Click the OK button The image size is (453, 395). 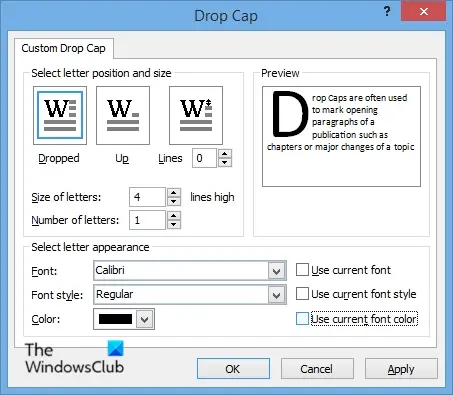click(233, 369)
